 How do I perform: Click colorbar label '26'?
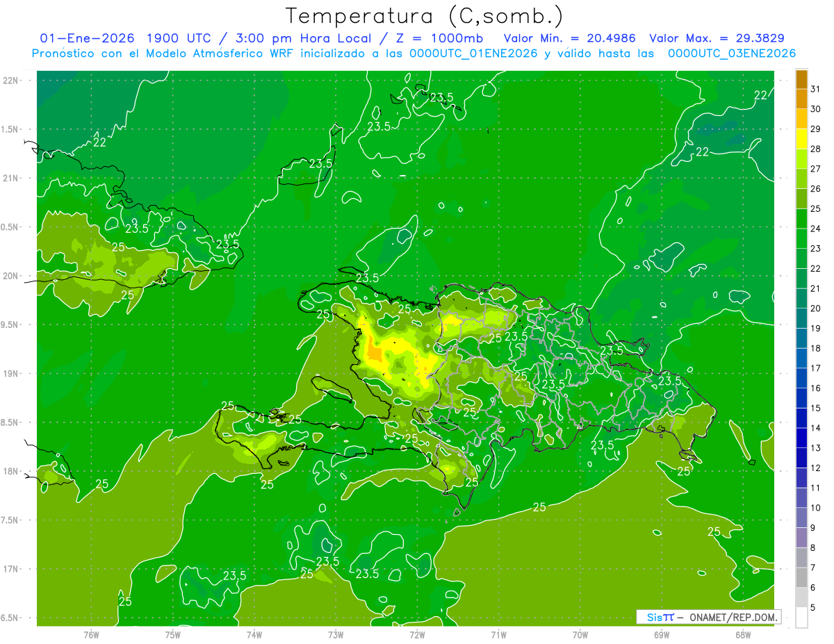tap(815, 188)
